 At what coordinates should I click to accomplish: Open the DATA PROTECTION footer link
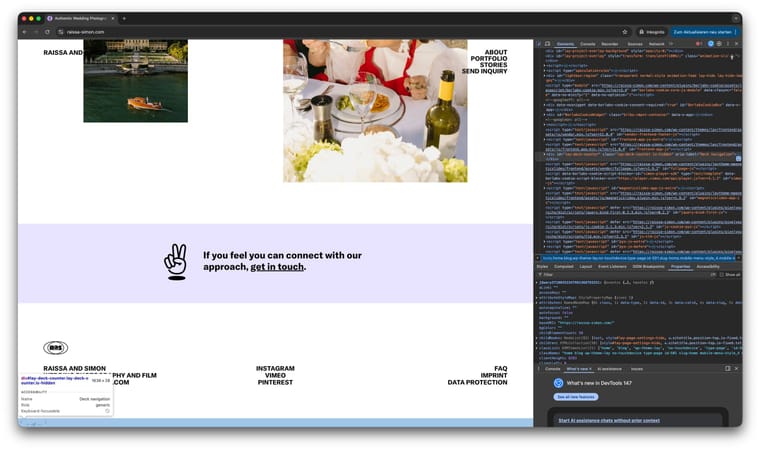pyautogui.click(x=477, y=382)
